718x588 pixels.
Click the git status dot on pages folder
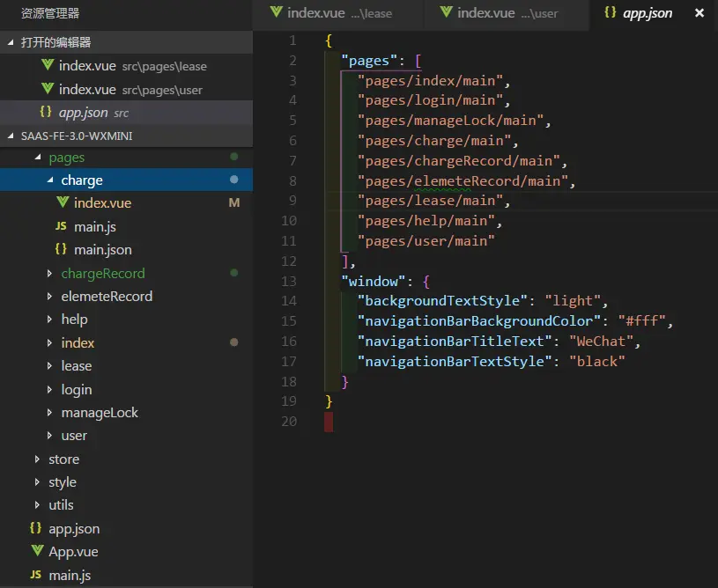[x=234, y=157]
